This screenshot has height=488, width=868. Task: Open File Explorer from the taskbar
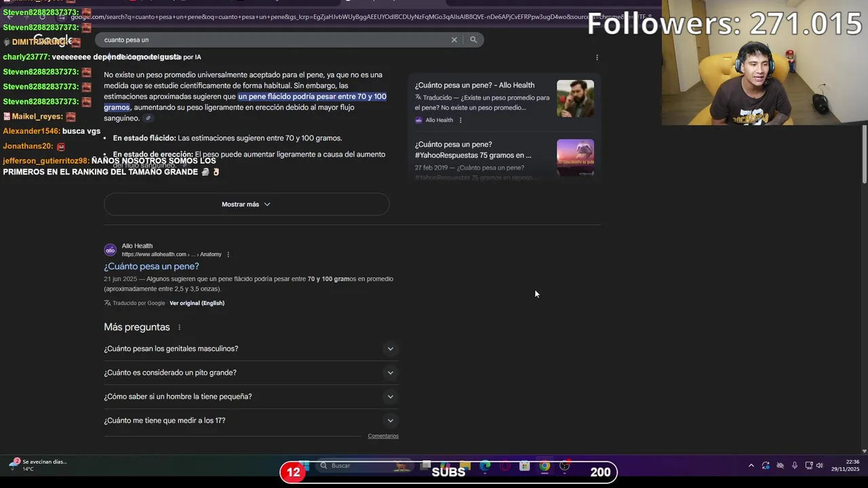pos(465,465)
